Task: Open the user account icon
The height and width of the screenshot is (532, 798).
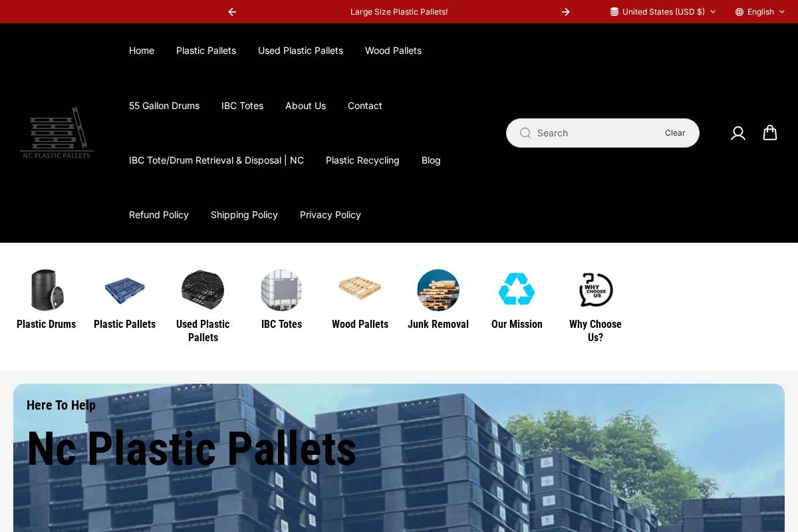Action: [738, 133]
